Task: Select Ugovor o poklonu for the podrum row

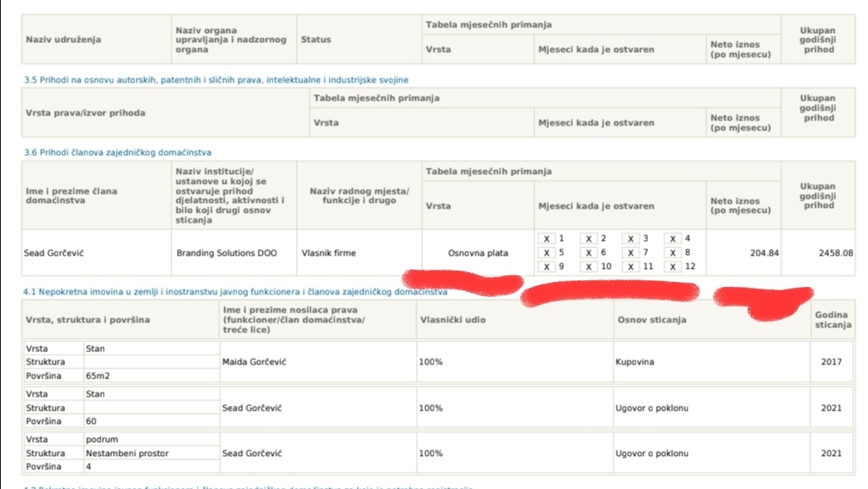Action: click(x=651, y=453)
